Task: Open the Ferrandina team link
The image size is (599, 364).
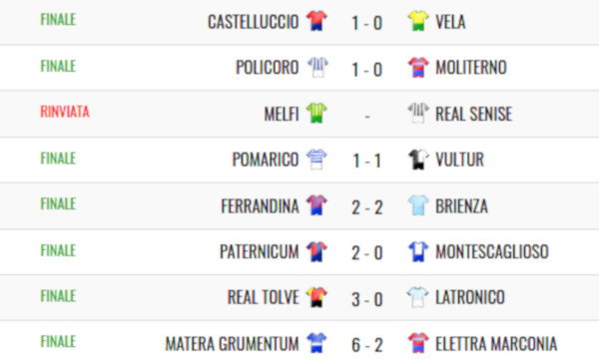Action: tap(260, 206)
